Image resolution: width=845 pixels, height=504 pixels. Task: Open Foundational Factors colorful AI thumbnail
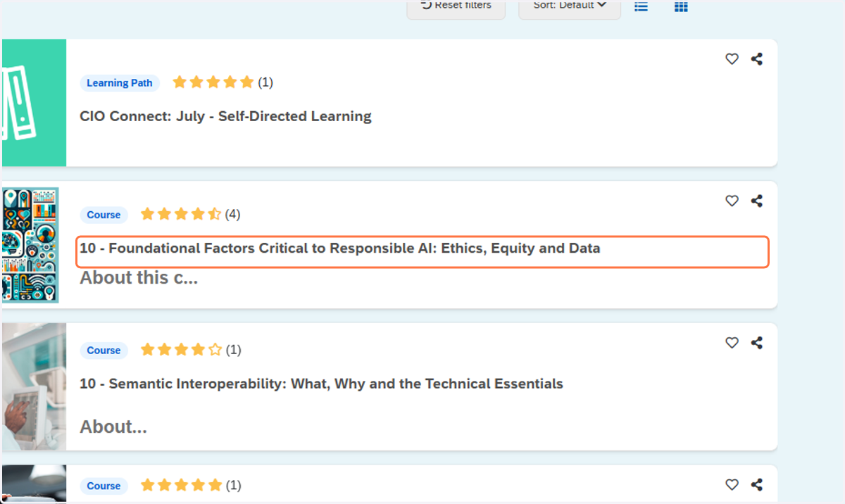[30, 245]
